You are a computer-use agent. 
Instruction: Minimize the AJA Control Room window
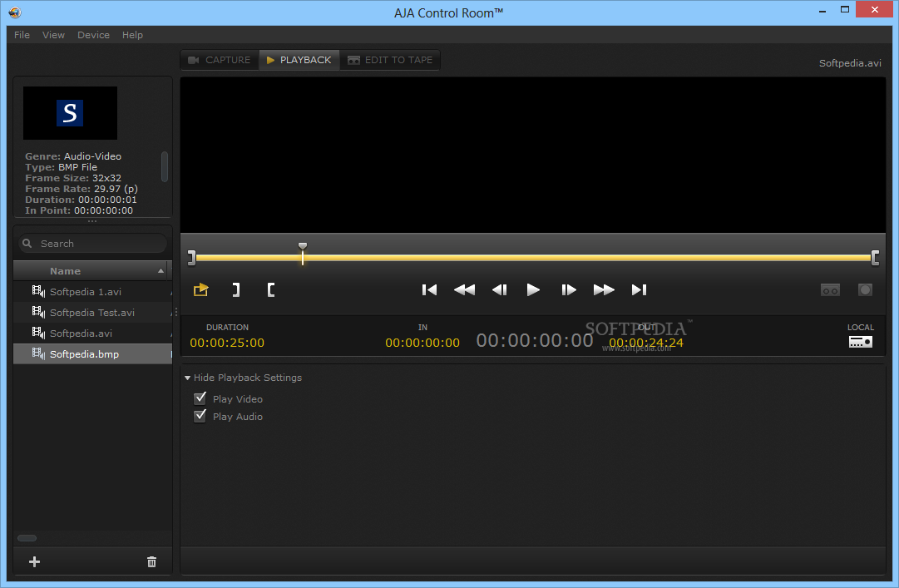click(822, 10)
